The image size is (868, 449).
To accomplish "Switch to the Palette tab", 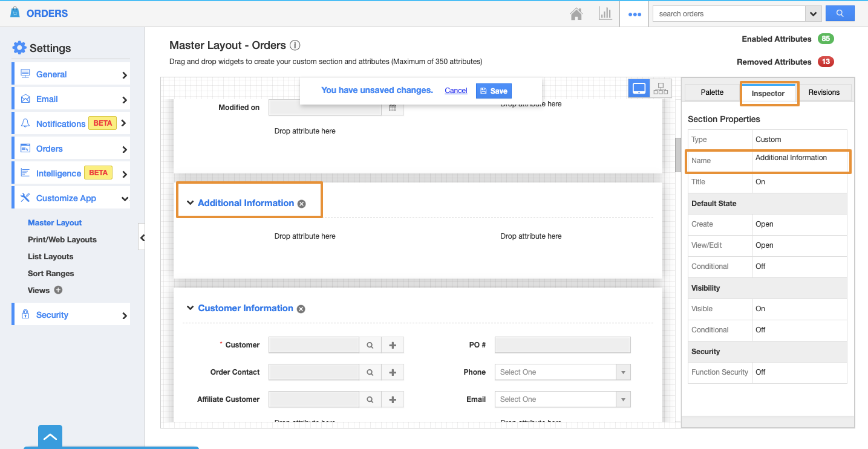I will 712,92.
